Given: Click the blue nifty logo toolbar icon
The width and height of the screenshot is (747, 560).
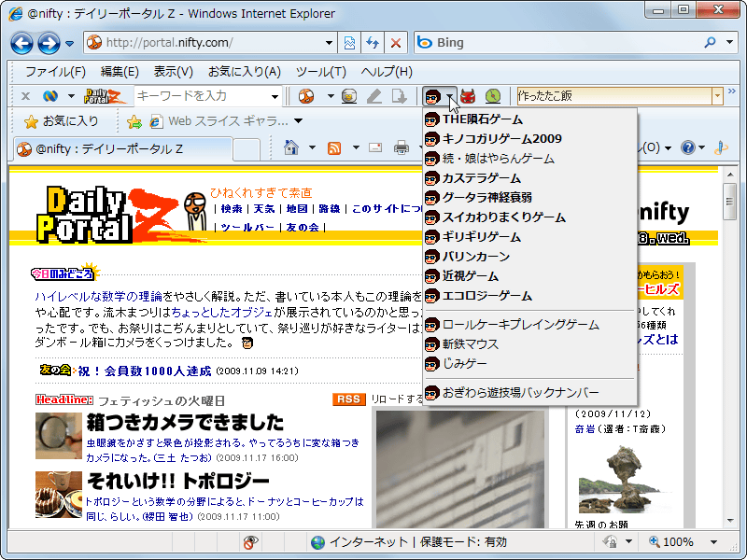Looking at the screenshot, I should pos(50,96).
